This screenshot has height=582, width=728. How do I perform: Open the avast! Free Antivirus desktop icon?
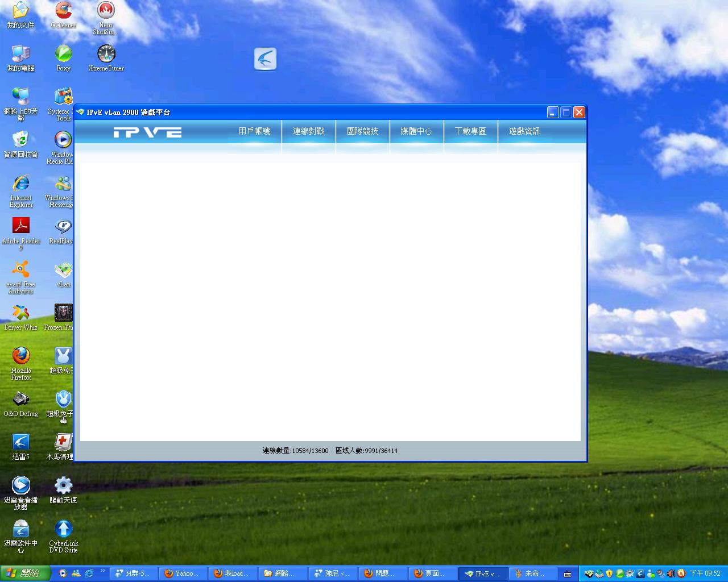(x=21, y=277)
